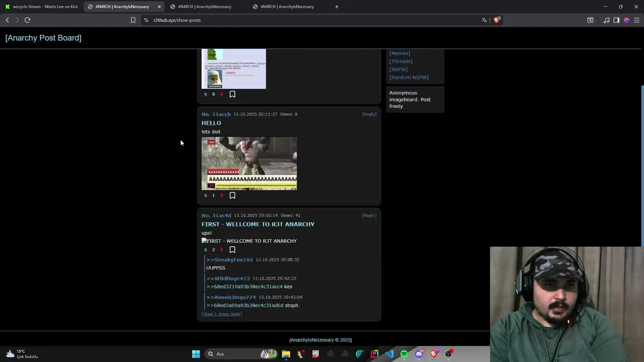This screenshot has width=644, height=362.
Task: Open the [Random NSFW] category link
Action: point(409,77)
